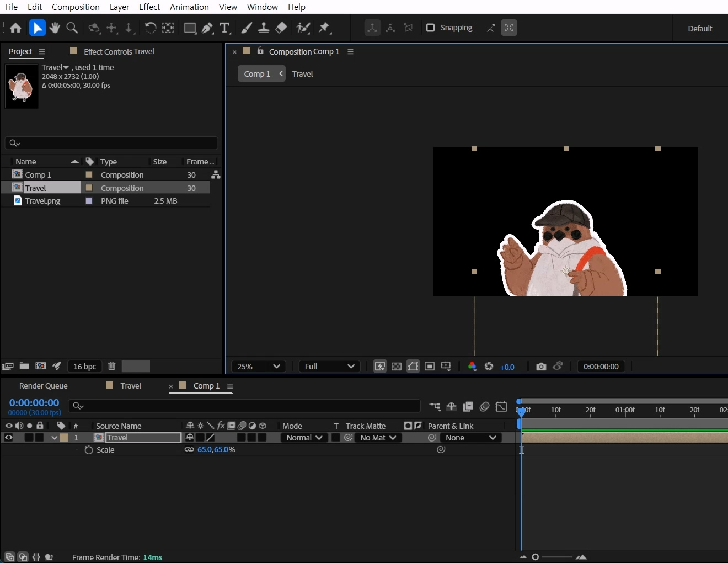Click the new composition icon in Project panel
The image size is (728, 563).
(x=41, y=366)
